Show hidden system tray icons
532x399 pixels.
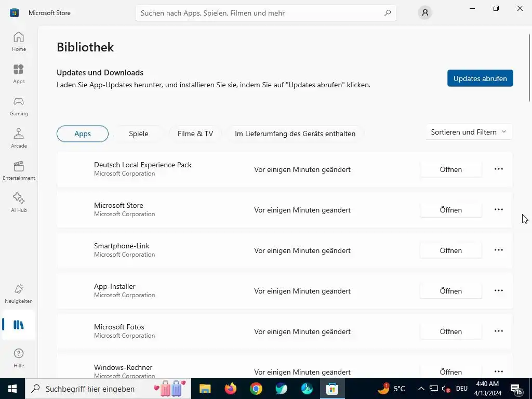[421, 389]
